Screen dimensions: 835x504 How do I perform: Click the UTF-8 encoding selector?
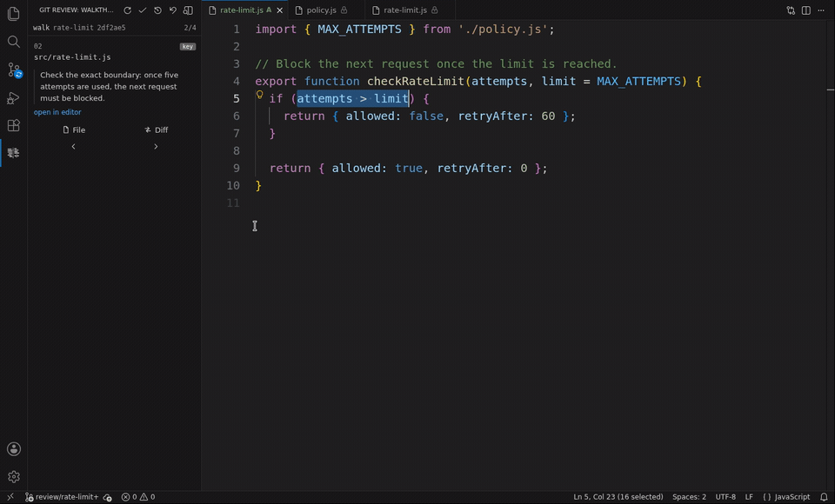tap(725, 497)
